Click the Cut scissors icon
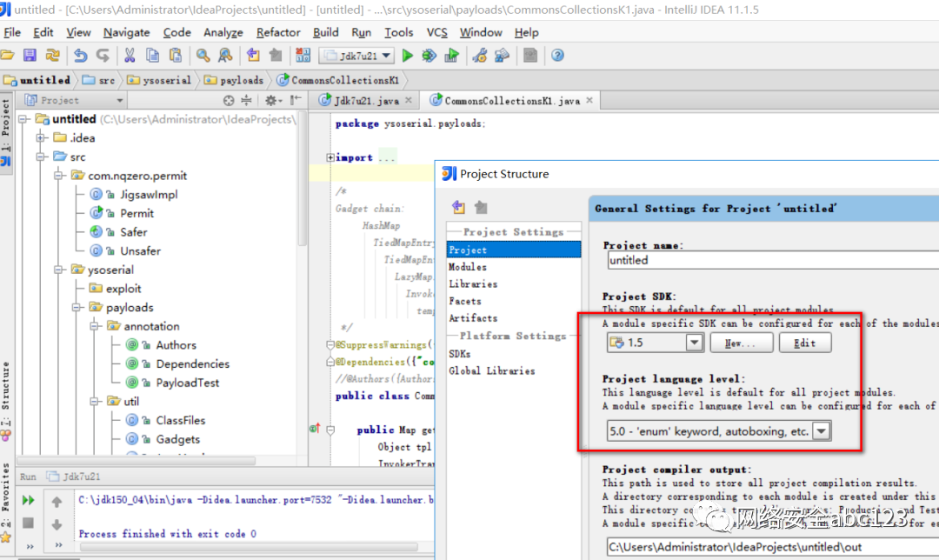Viewport: 939px width, 560px height. pyautogui.click(x=130, y=56)
